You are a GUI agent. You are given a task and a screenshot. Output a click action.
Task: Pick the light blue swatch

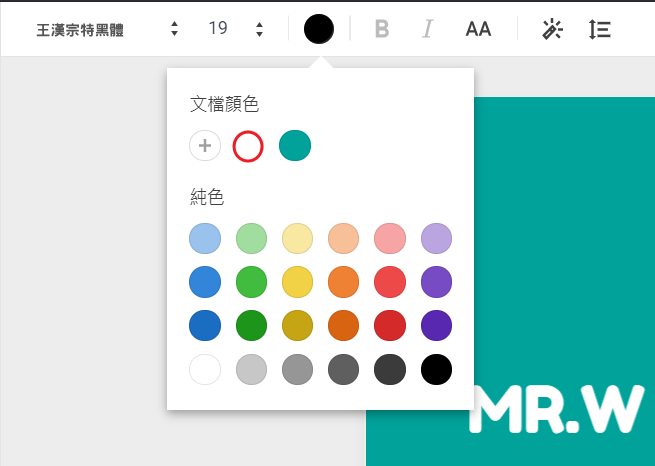(x=205, y=238)
